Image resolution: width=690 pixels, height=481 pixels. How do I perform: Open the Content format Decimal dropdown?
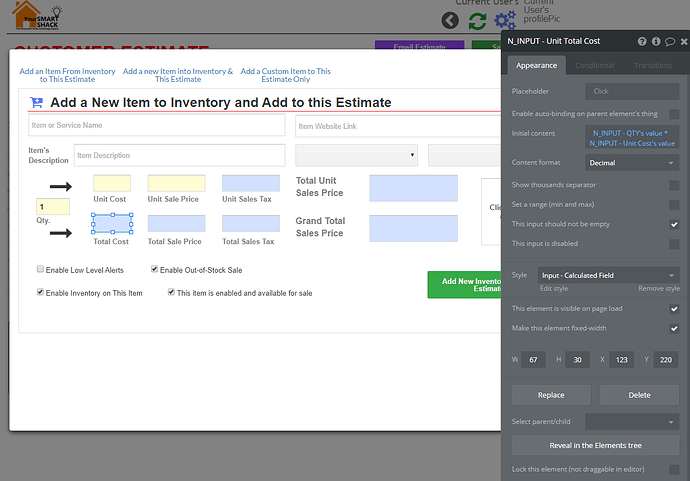(x=632, y=163)
